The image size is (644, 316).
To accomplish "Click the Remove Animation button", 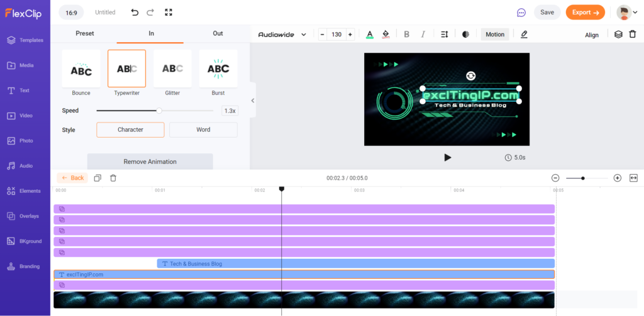I will click(x=150, y=161).
